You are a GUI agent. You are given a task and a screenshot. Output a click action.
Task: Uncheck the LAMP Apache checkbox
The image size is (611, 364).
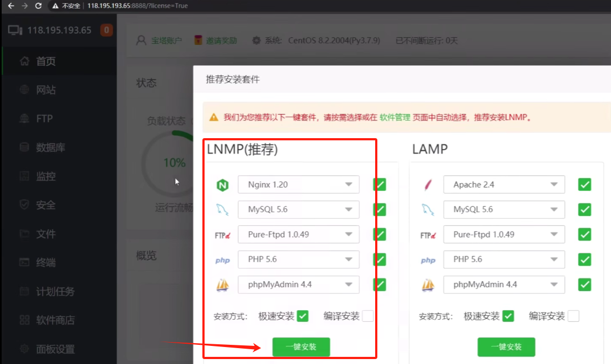click(x=585, y=185)
